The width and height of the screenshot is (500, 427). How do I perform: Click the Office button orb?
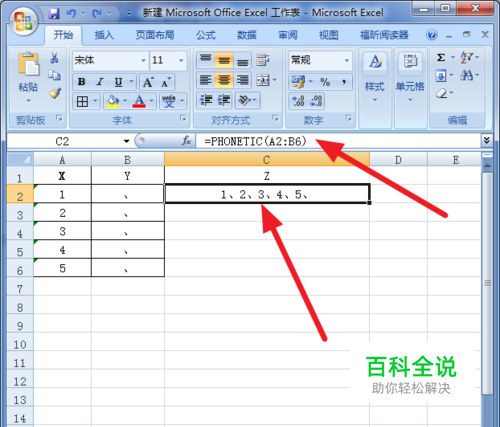23,21
